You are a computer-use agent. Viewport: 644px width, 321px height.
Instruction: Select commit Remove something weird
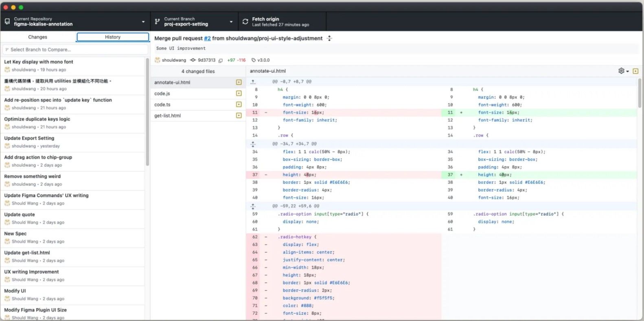pos(73,181)
